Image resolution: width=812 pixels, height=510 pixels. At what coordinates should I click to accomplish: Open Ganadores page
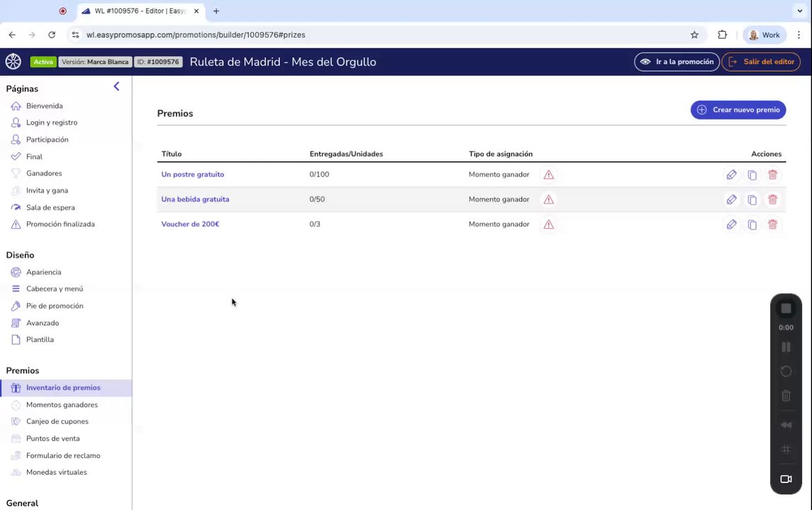tap(44, 174)
